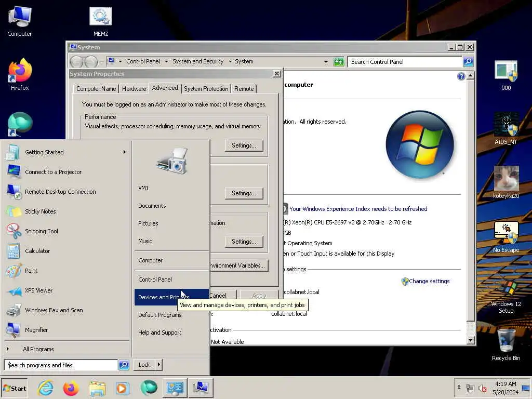Open the koteyka20 cat image icon
532x399 pixels.
pyautogui.click(x=506, y=182)
